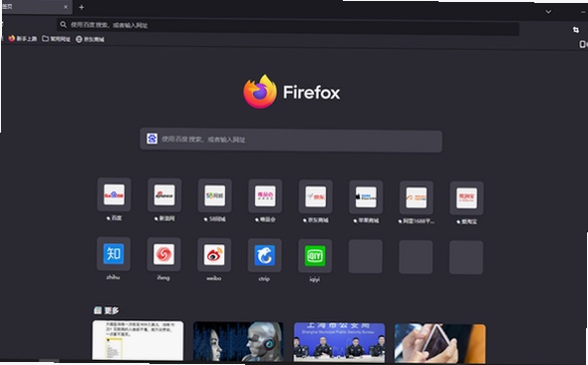The width and height of the screenshot is (588, 365).
Task: Open the zhihu shortcut tile
Action: pos(114,254)
